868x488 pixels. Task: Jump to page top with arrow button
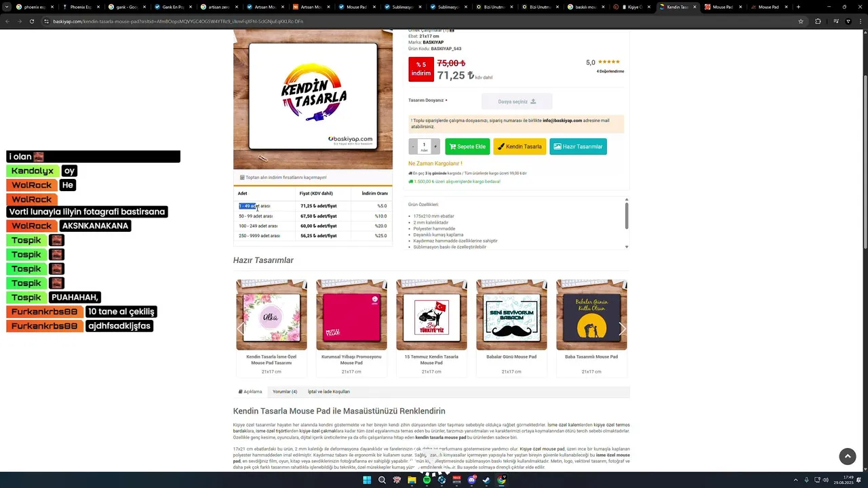848,456
